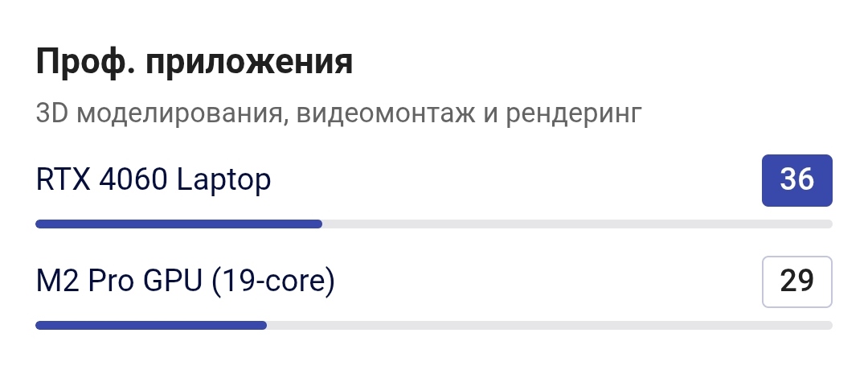Click the "(19-core)" text in second row
This screenshot has height=374, width=868.
coord(273,282)
